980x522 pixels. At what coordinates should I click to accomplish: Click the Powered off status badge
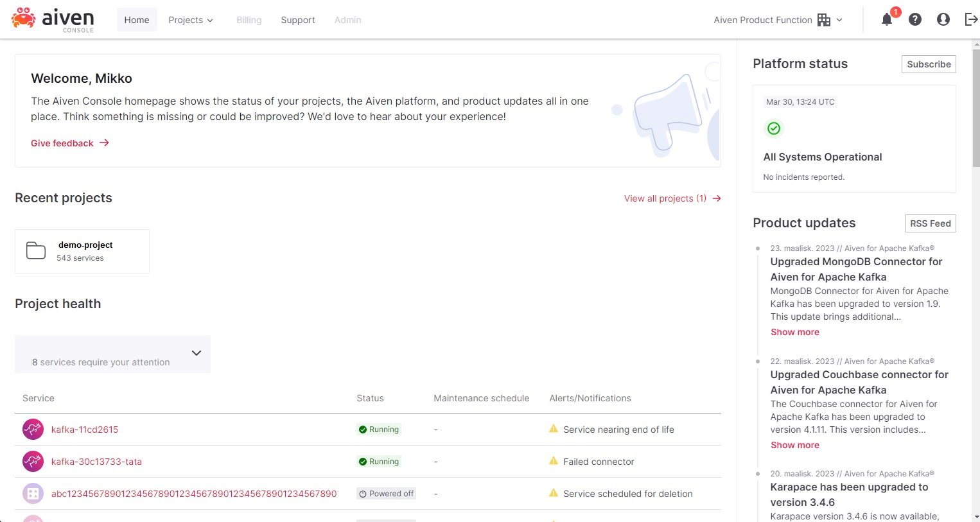pyautogui.click(x=385, y=493)
